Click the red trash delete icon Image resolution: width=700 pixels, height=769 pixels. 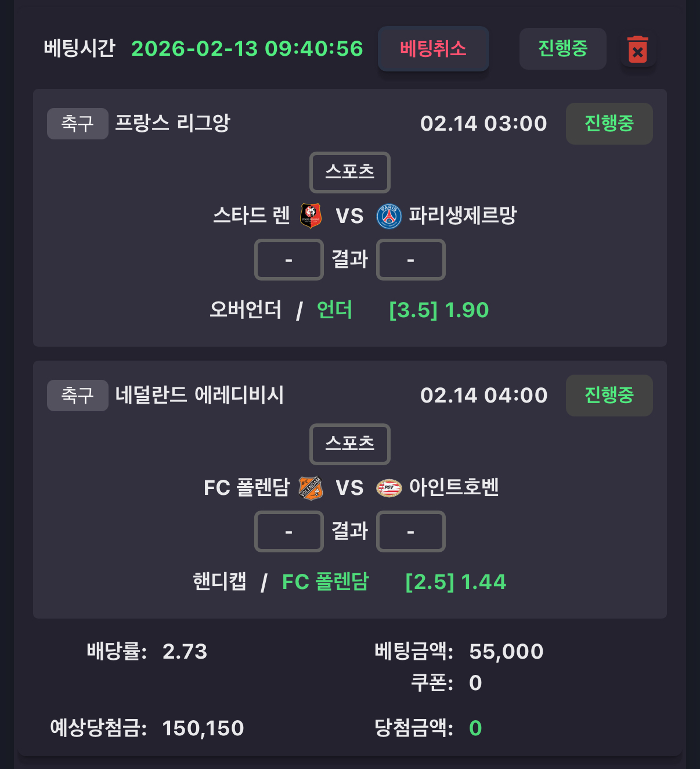point(637,50)
